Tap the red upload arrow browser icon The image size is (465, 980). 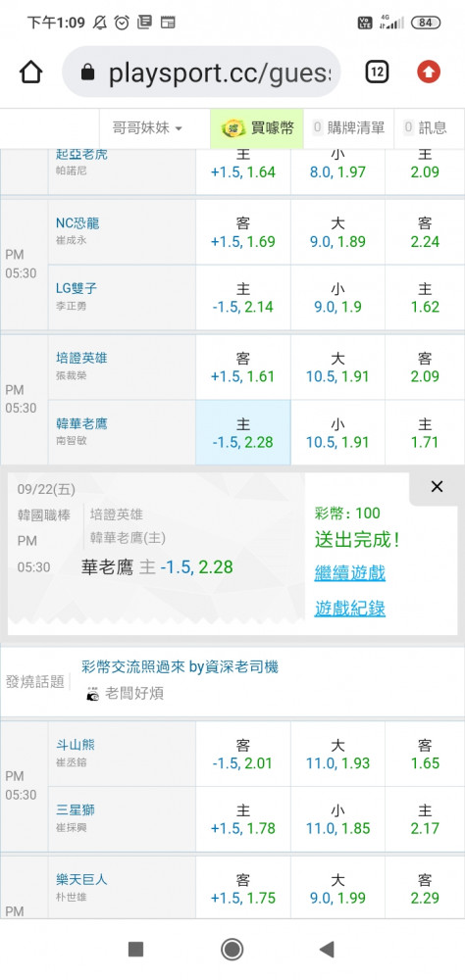429,73
